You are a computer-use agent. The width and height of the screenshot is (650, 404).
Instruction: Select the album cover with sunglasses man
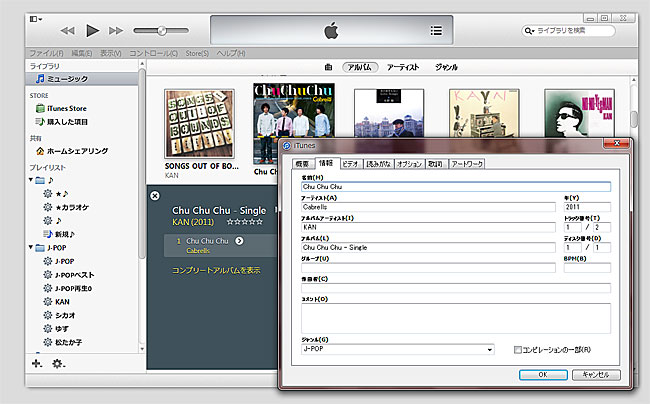pyautogui.click(x=580, y=113)
